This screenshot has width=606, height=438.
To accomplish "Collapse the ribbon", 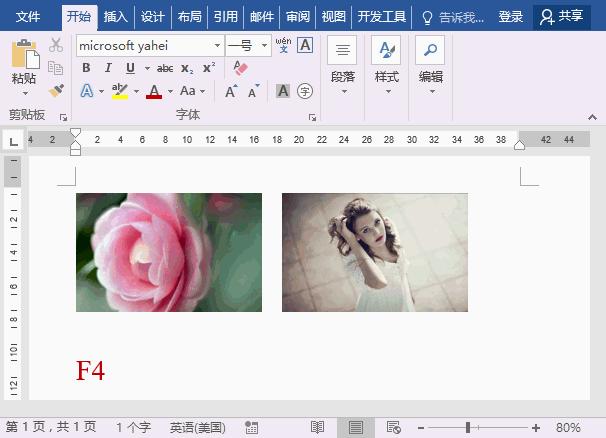I will (x=592, y=117).
